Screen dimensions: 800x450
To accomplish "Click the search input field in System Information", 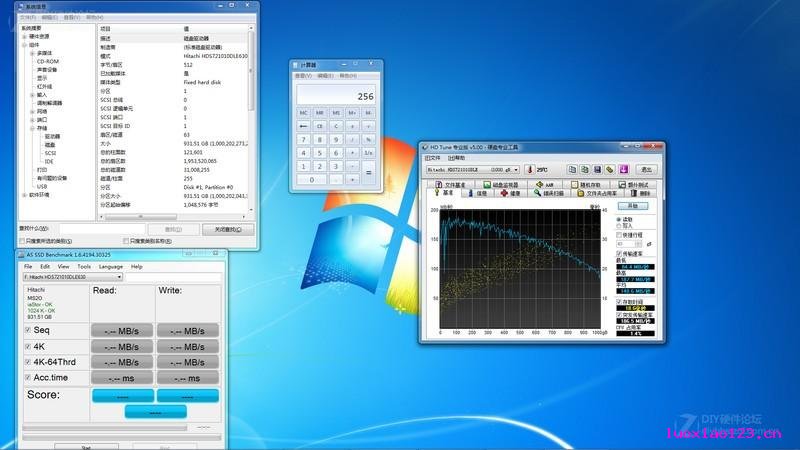I will click(x=102, y=229).
